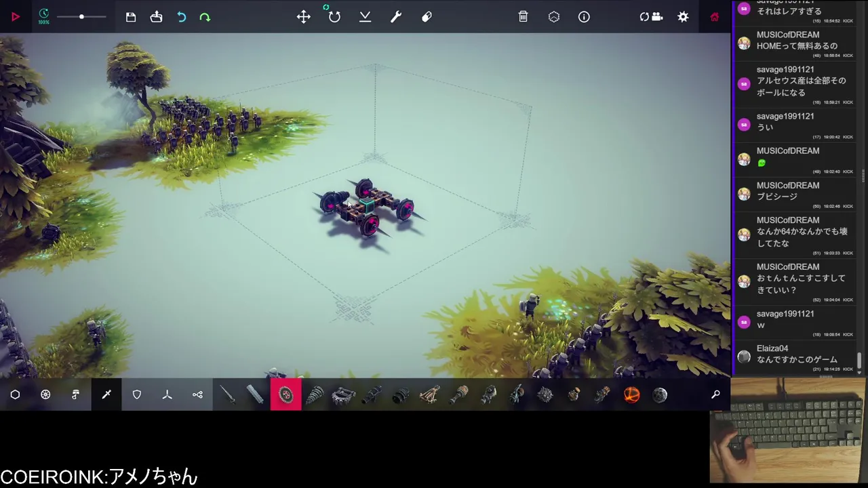The image size is (868, 488).
Task: Click KICK on 'HOMEって無料あるの' message
Action: coord(848,56)
